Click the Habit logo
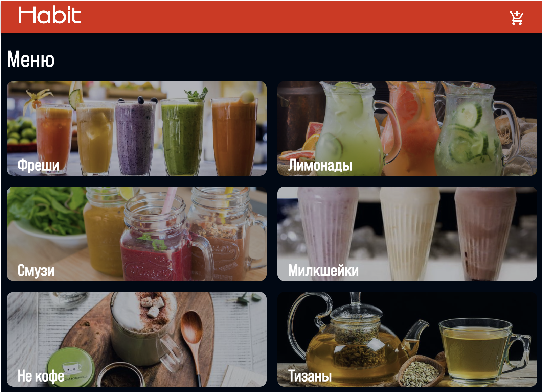This screenshot has height=392, width=542. point(50,16)
